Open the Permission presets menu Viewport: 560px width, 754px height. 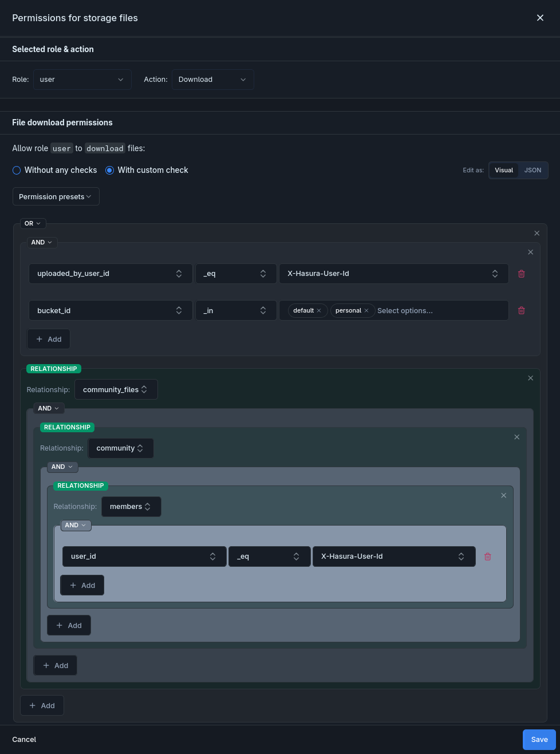pyautogui.click(x=56, y=196)
